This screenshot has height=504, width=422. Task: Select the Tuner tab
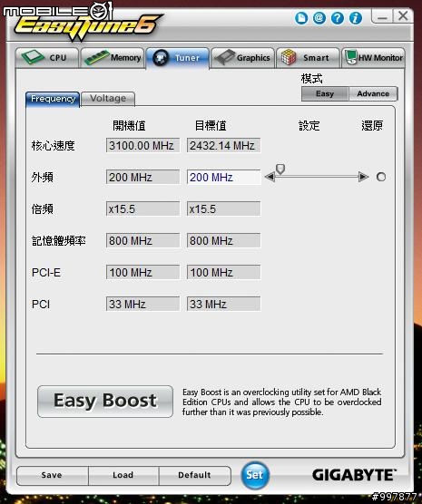(178, 58)
